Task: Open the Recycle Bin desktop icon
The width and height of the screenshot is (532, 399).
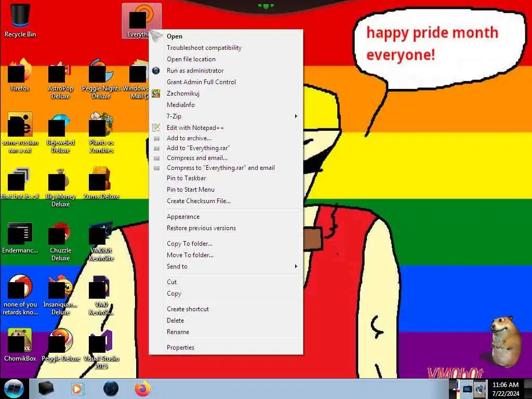Action: (20, 20)
